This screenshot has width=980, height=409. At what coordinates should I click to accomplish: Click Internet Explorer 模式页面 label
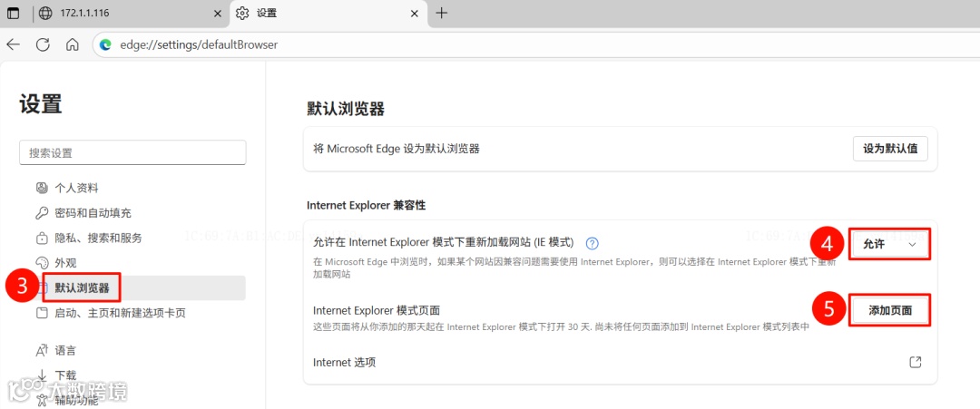click(x=377, y=310)
